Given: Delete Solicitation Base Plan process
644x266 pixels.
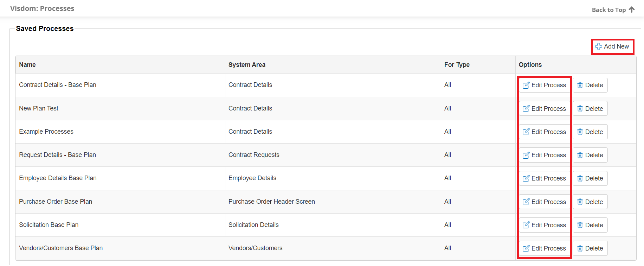Looking at the screenshot, I should coord(590,225).
